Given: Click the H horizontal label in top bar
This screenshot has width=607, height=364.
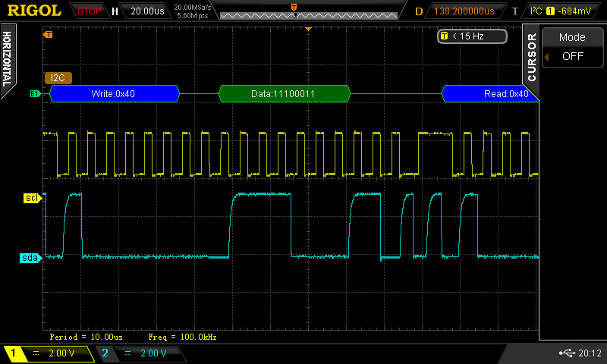Looking at the screenshot, I should [115, 11].
